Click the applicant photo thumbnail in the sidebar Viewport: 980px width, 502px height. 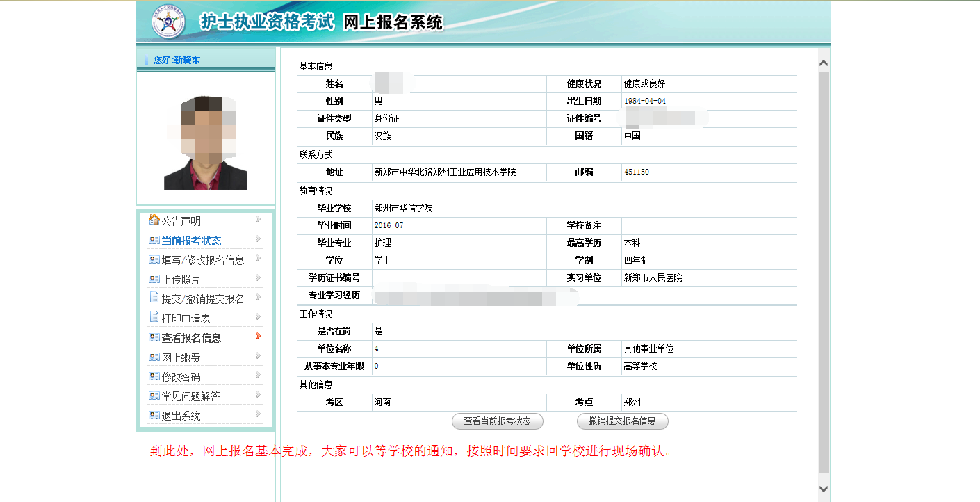coord(206,143)
